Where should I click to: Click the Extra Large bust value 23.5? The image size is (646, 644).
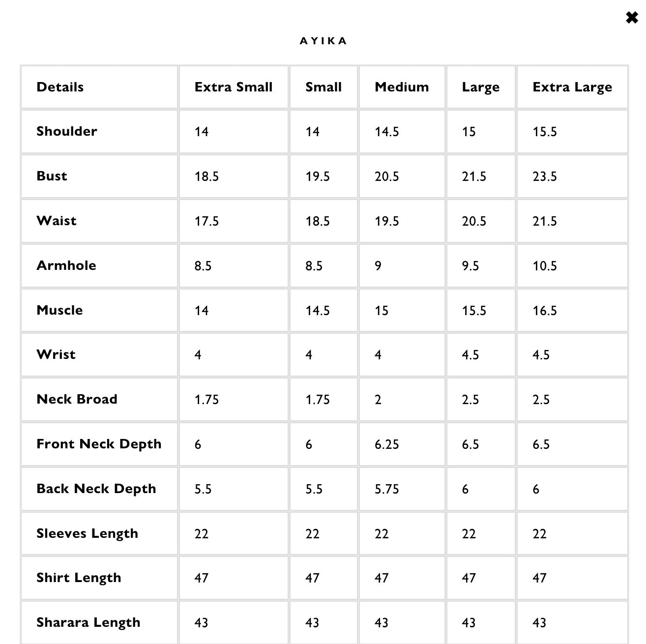tap(545, 176)
